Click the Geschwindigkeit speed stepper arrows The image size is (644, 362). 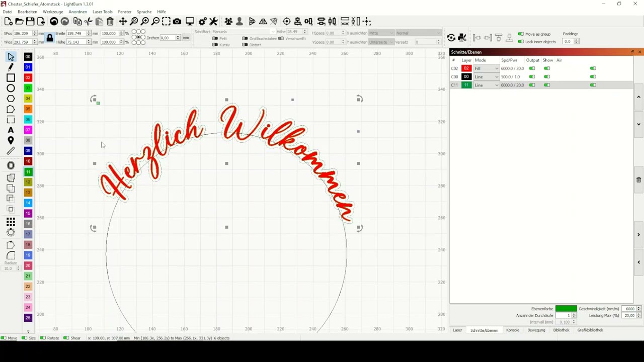[639, 309]
